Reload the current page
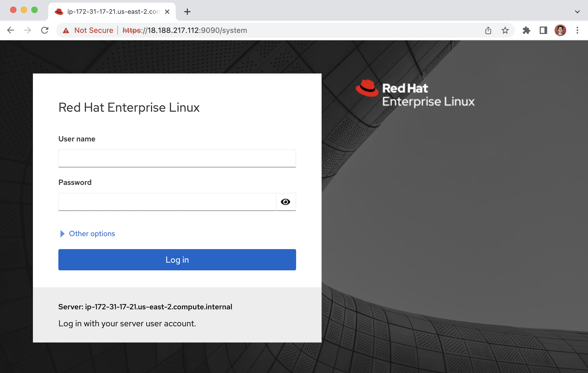Image resolution: width=588 pixels, height=373 pixels. 45,30
